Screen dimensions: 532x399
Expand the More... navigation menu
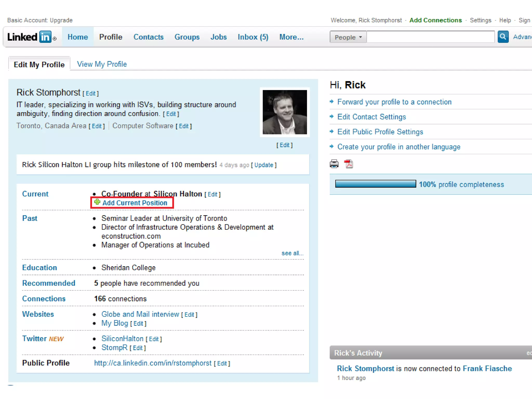tap(291, 37)
